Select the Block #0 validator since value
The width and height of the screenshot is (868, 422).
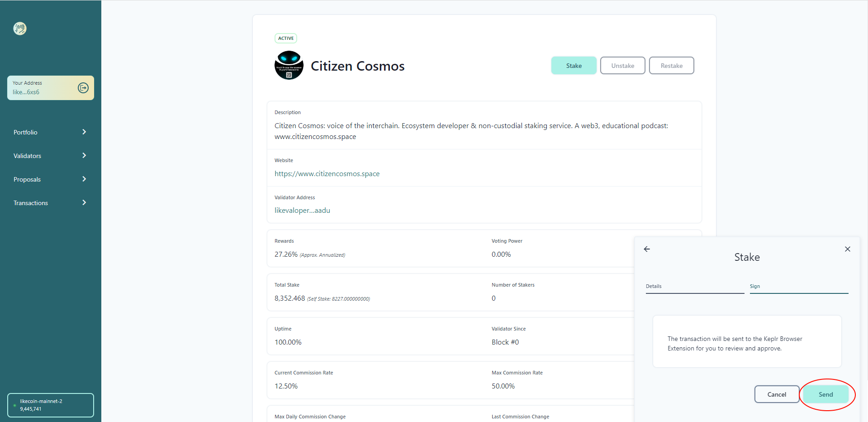[x=505, y=342]
